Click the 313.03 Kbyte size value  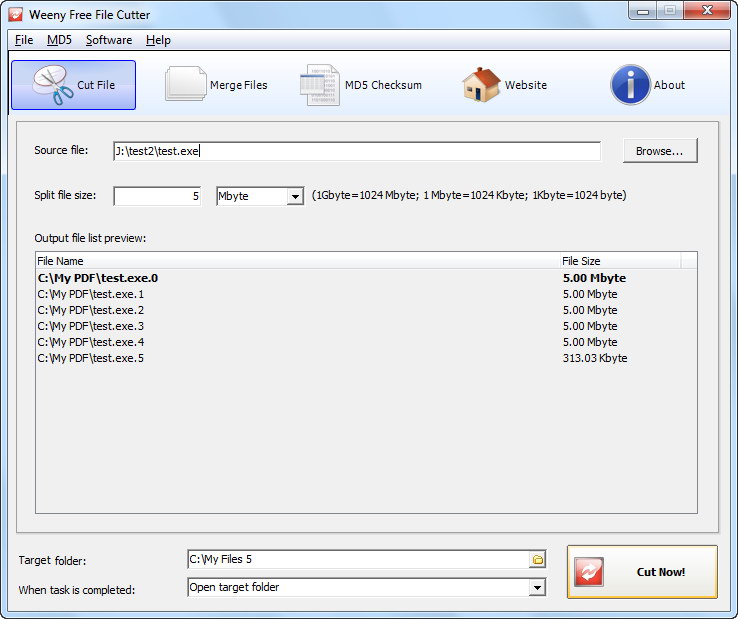point(595,358)
